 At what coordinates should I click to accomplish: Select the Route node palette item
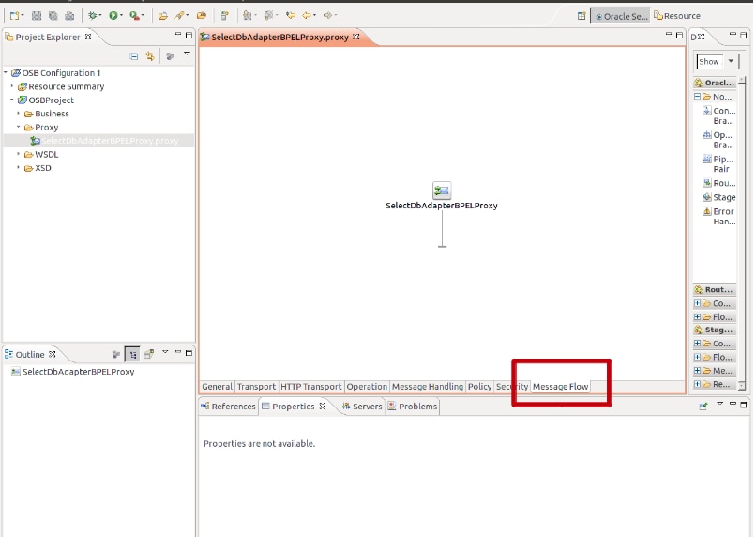pyautogui.click(x=718, y=183)
